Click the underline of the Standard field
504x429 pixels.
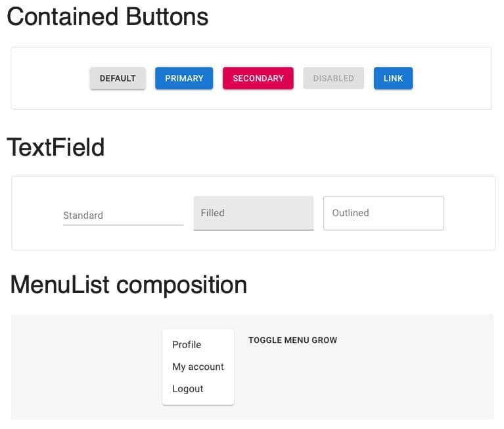(123, 225)
